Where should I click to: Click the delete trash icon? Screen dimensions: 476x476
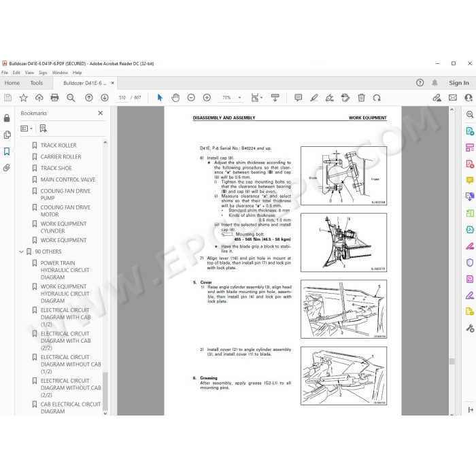[361, 98]
